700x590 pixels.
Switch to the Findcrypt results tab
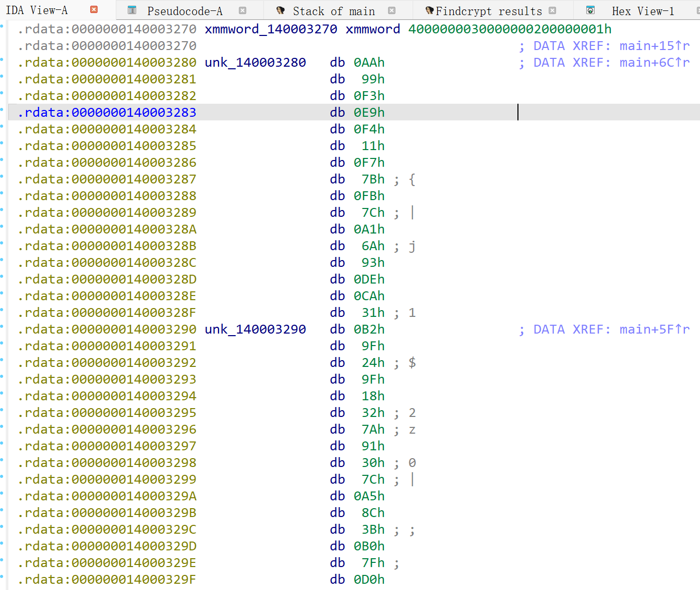click(489, 11)
